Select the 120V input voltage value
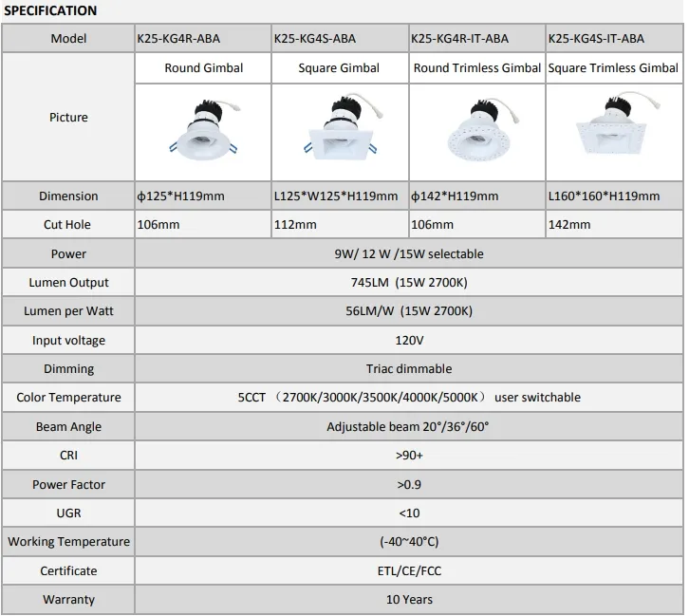The image size is (689, 616). coord(408,340)
